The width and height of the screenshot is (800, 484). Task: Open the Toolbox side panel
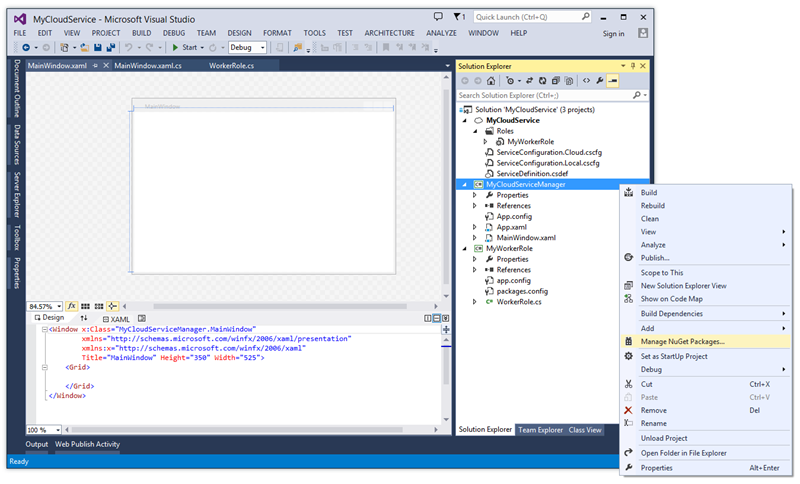point(17,238)
